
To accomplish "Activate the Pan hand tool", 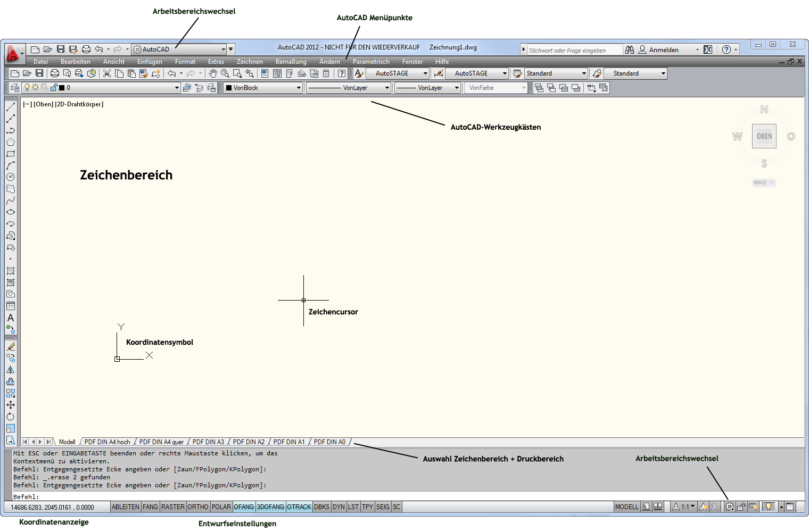I will tap(213, 73).
